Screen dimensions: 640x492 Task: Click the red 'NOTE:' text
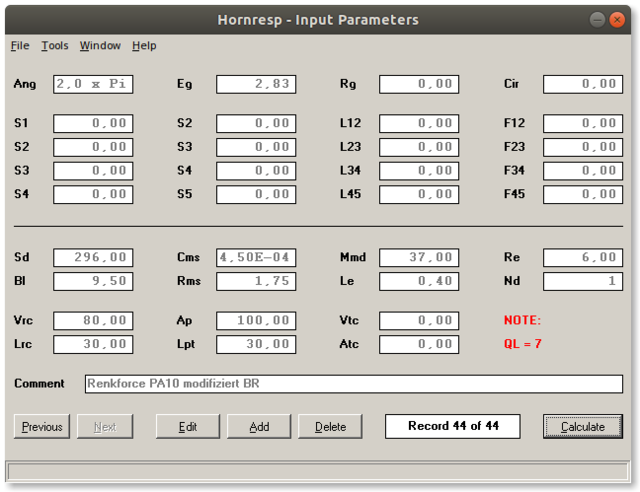pyautogui.click(x=522, y=320)
